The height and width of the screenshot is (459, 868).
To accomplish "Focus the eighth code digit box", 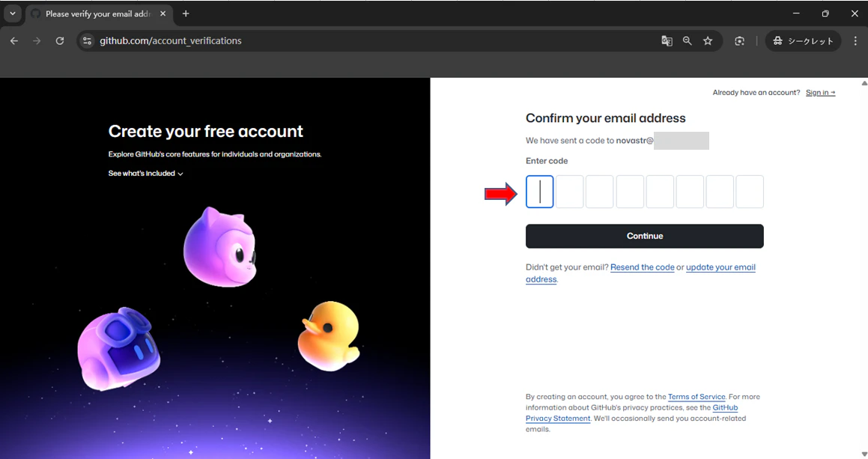I will pyautogui.click(x=750, y=192).
